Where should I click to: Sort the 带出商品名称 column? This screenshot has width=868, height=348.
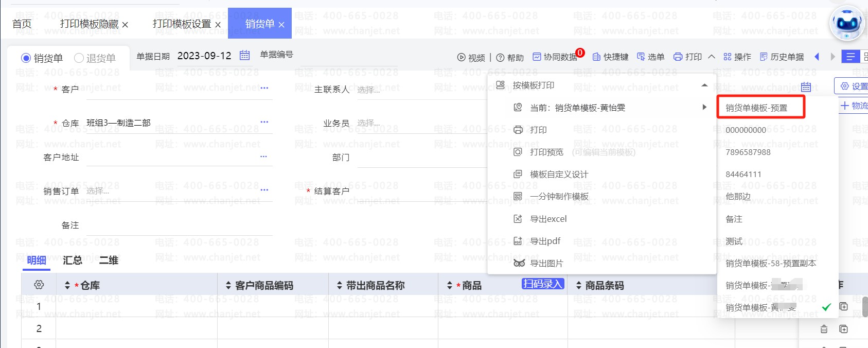(x=340, y=285)
